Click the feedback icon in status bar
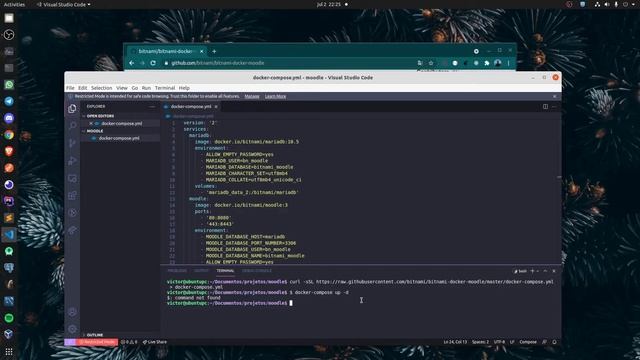 pos(544,342)
